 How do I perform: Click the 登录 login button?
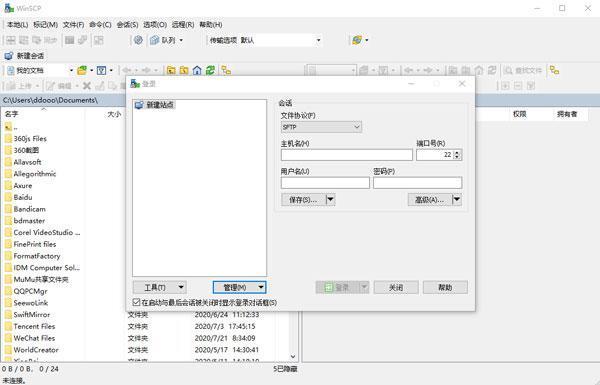pyautogui.click(x=338, y=287)
